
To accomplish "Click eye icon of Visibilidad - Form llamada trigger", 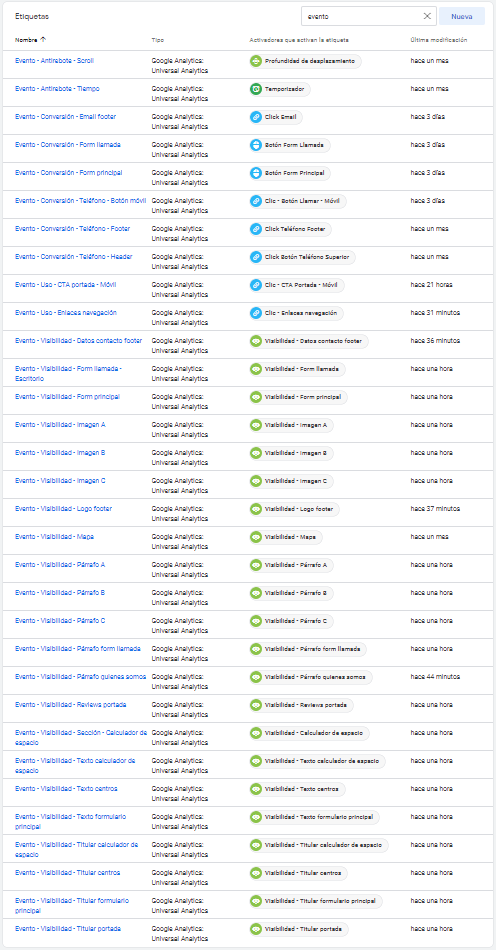I will coord(256,369).
